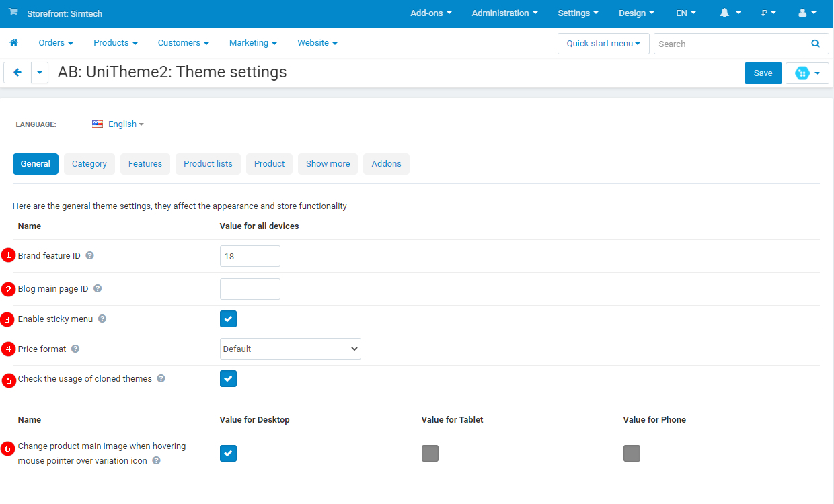Click the Brand feature ID input field
This screenshot has height=504, width=834.
[250, 256]
